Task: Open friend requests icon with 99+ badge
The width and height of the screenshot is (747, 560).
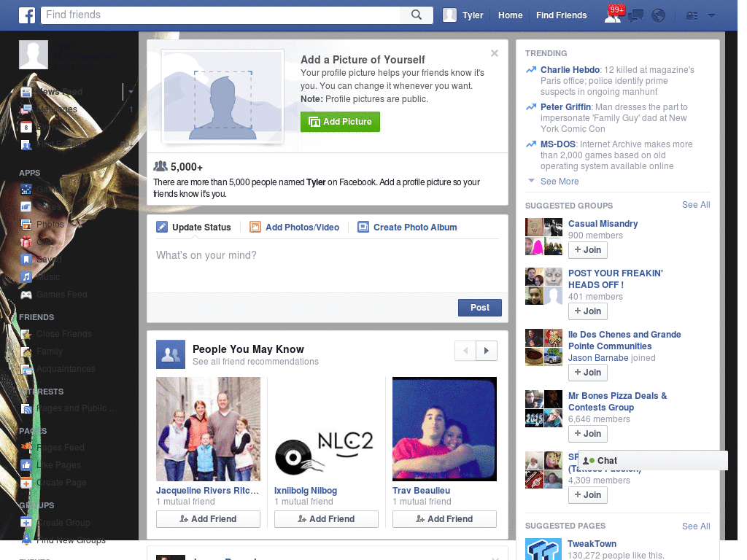Action: click(613, 15)
